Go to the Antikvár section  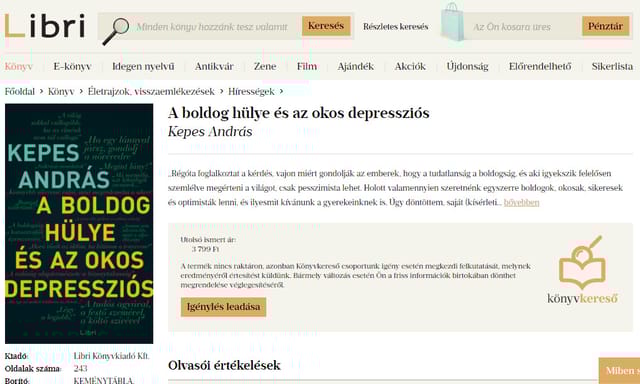pyautogui.click(x=214, y=67)
